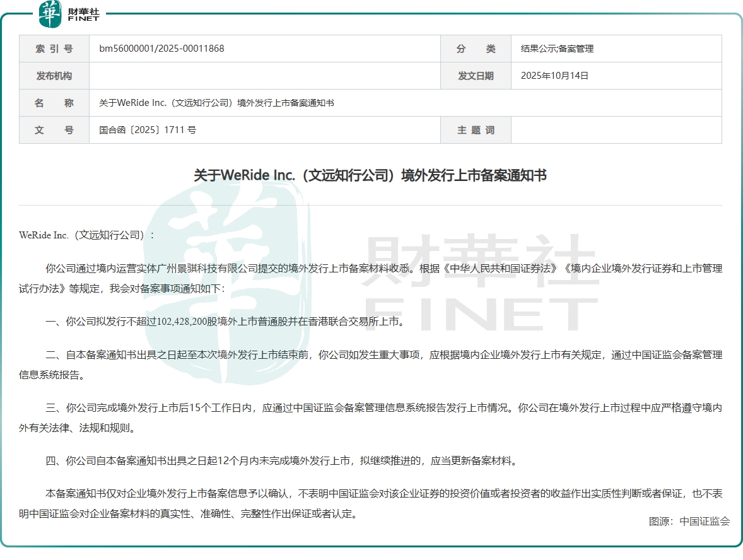Click the 索引号 label cell
The width and height of the screenshot is (743, 560).
tap(54, 49)
